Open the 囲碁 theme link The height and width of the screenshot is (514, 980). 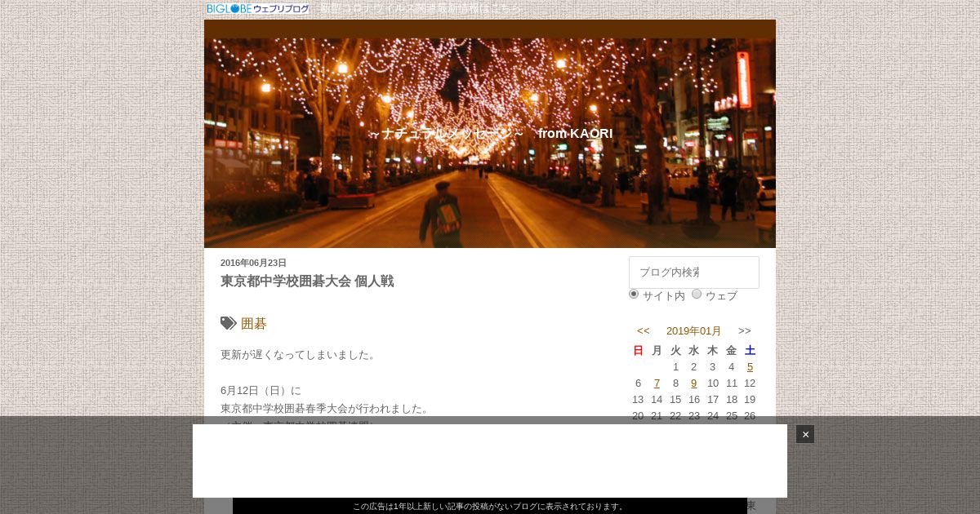(x=254, y=323)
